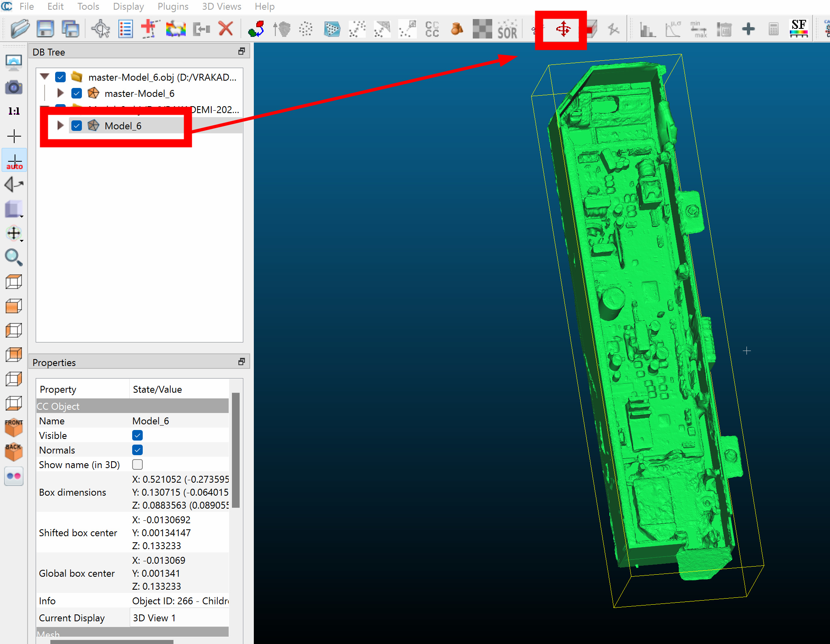830x644 pixels.
Task: Click the Save icon in toolbar
Action: click(x=45, y=29)
